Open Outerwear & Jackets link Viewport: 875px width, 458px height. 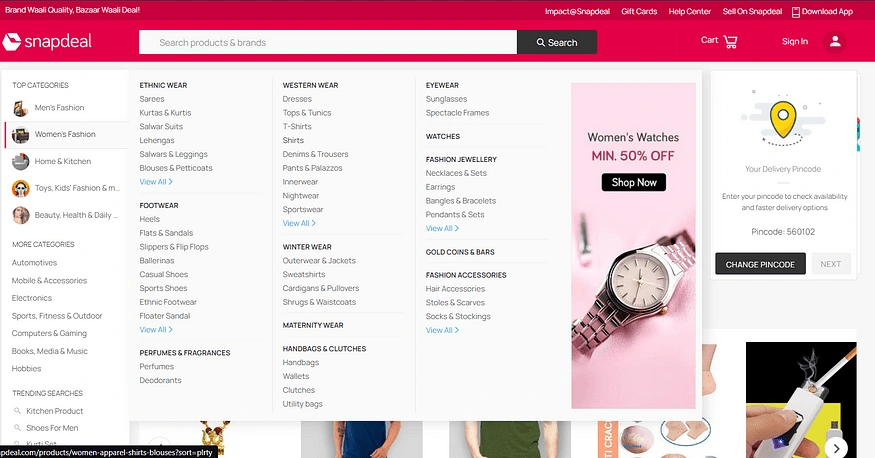tap(319, 261)
